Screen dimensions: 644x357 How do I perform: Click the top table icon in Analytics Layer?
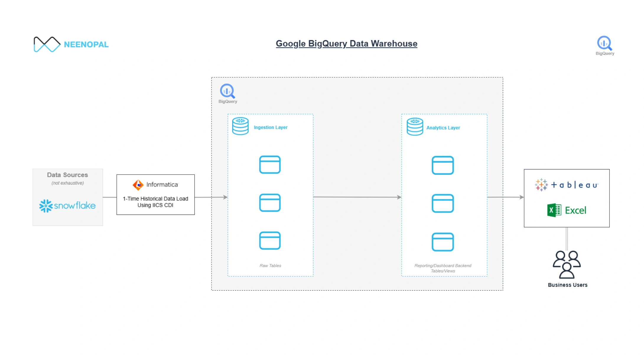click(443, 165)
